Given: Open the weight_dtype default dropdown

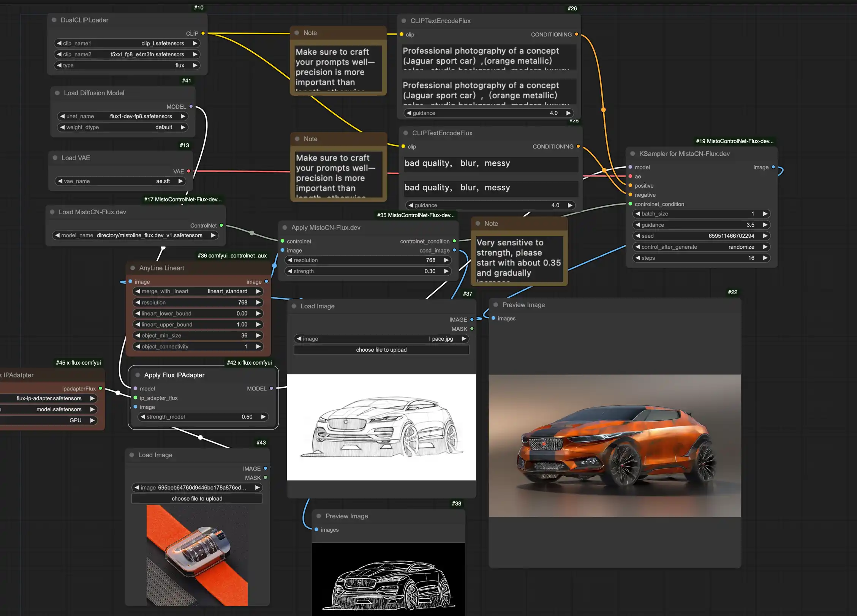Looking at the screenshot, I should (x=122, y=127).
